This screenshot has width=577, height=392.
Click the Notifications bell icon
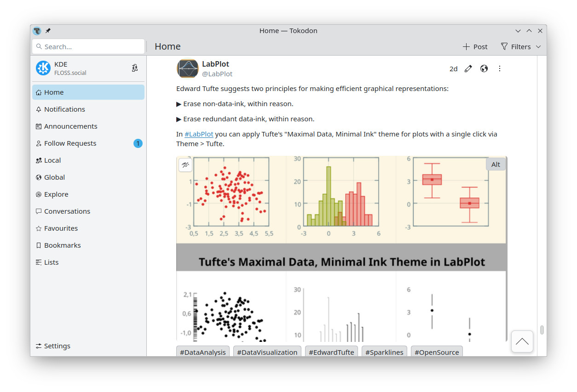[39, 109]
